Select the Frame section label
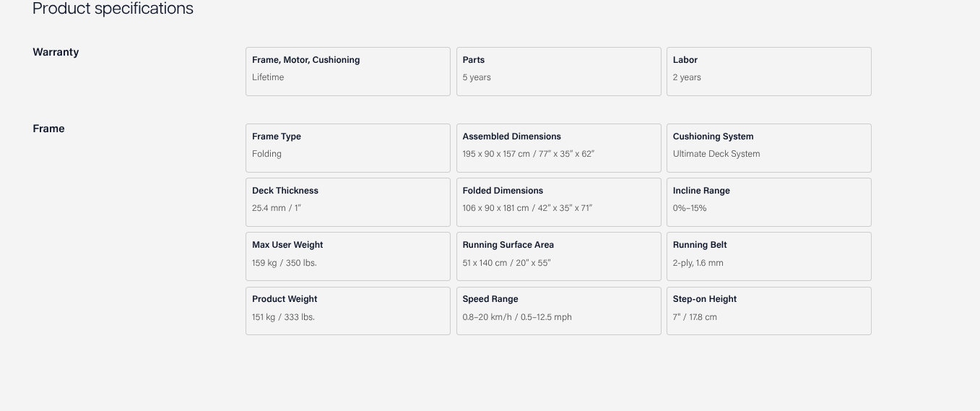Image resolution: width=980 pixels, height=411 pixels. coord(48,129)
